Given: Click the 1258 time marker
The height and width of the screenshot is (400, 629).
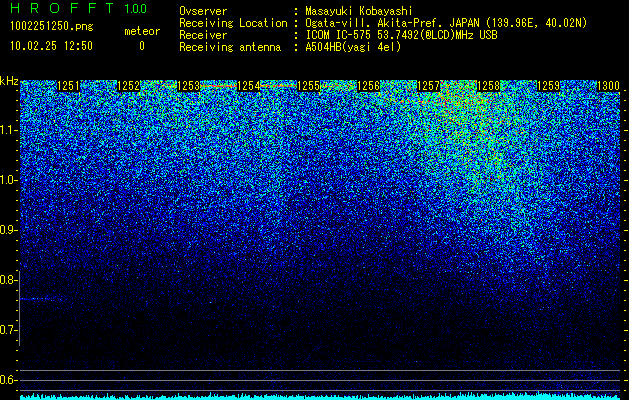Looking at the screenshot, I should coord(489,86).
